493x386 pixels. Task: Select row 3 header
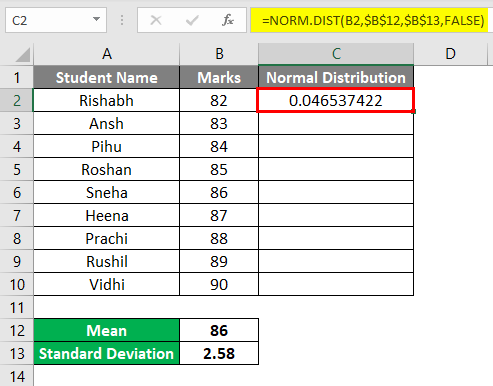(x=17, y=123)
